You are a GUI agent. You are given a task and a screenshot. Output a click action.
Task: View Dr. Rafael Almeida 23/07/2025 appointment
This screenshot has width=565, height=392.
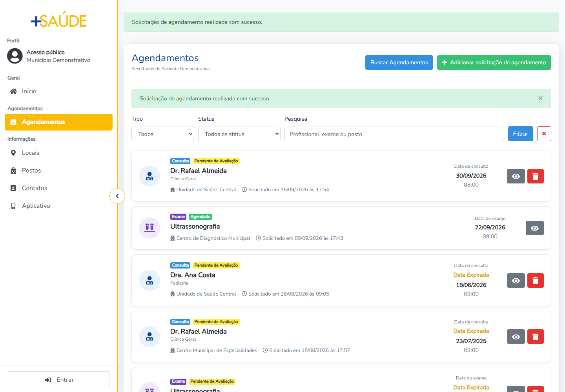coord(516,337)
